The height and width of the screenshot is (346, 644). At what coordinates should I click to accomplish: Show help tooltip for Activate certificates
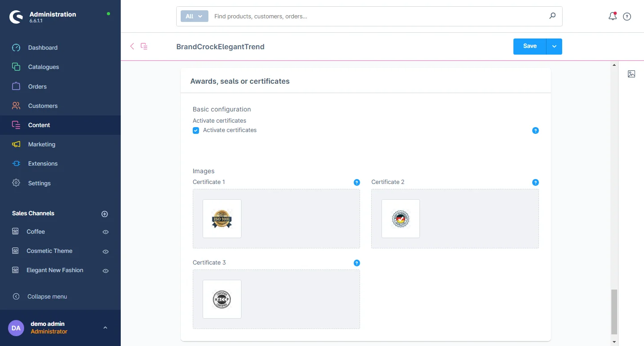coord(535,131)
